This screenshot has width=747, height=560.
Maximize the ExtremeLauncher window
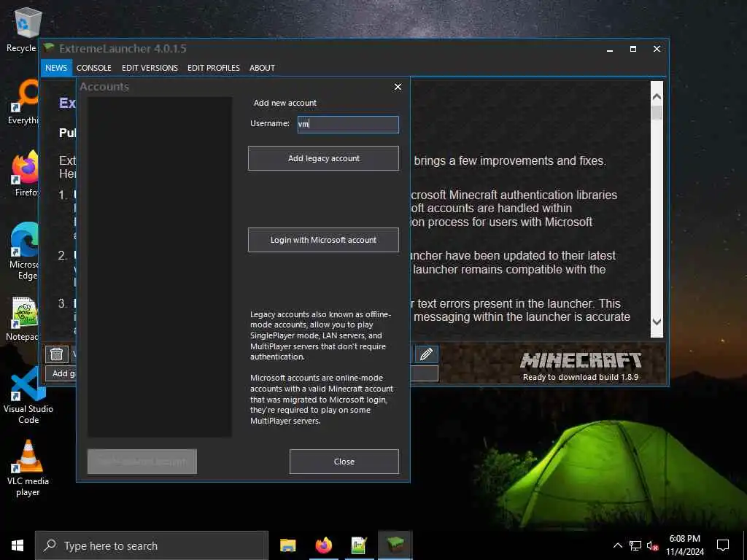pyautogui.click(x=633, y=49)
